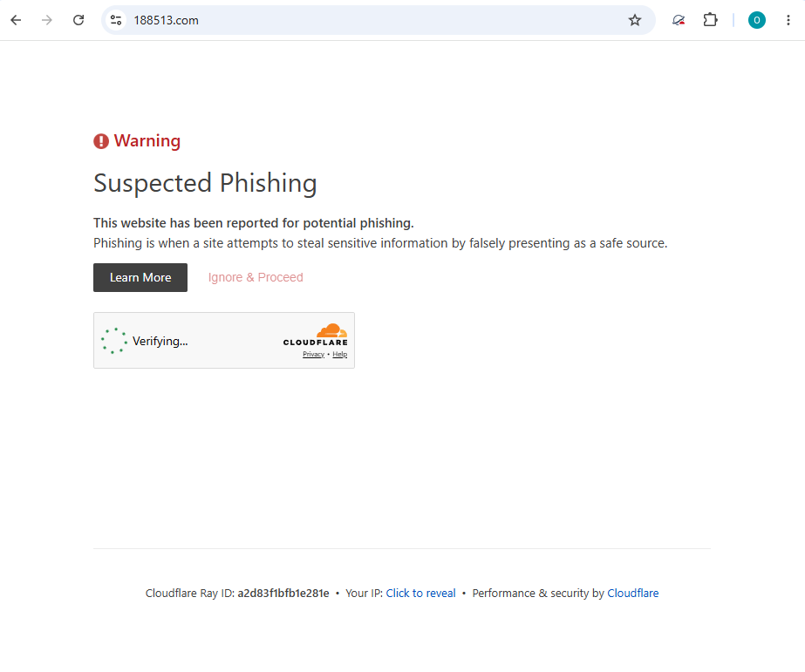Open the Privacy link in the Cloudflare widget
The image size is (805, 672).
pyautogui.click(x=313, y=355)
